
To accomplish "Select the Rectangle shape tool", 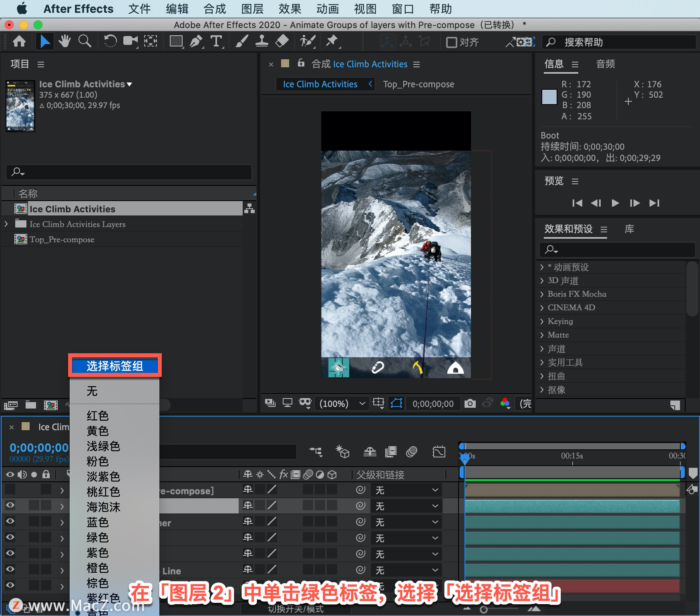I will coord(176,41).
